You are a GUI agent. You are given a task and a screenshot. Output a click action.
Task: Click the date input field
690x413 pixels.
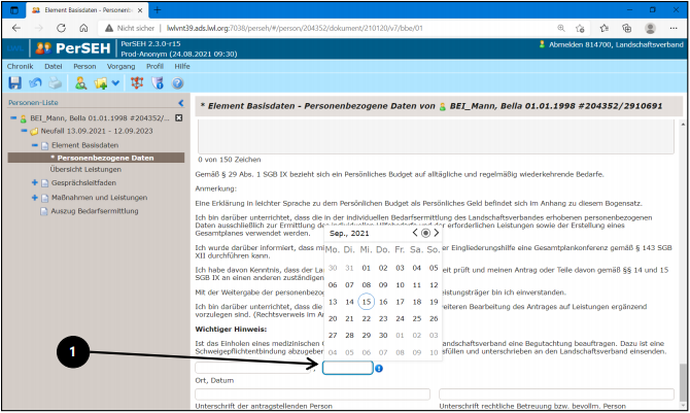pos(348,368)
